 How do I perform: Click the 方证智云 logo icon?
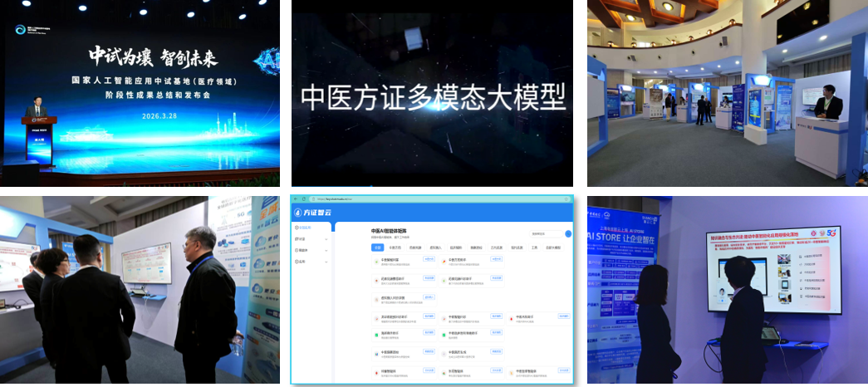297,211
